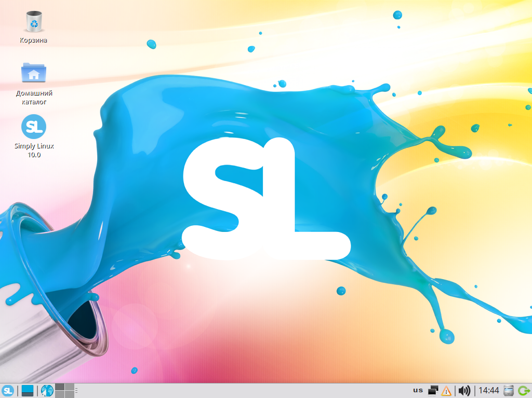Image resolution: width=532 pixels, height=398 pixels.
Task: Click the panel handle next to the pager
Action: coord(76,391)
